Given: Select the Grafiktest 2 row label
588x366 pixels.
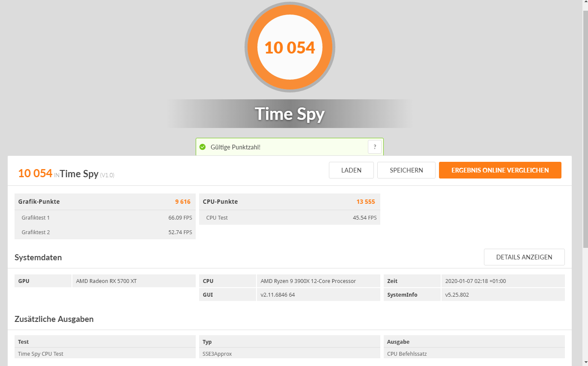Looking at the screenshot, I should [x=36, y=232].
